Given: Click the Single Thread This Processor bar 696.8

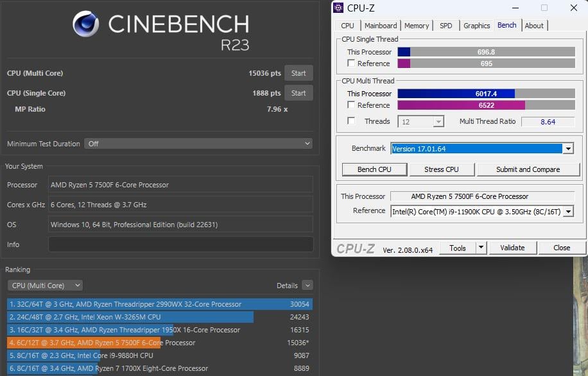Looking at the screenshot, I should tap(487, 52).
